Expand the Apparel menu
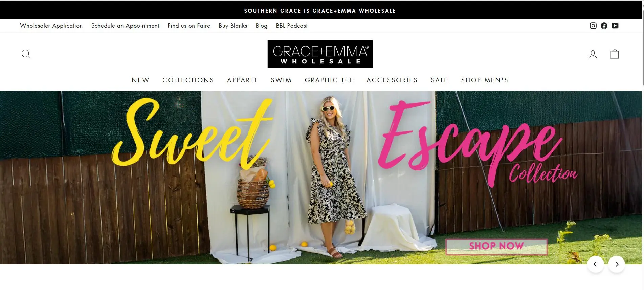The height and width of the screenshot is (290, 644). (x=242, y=80)
